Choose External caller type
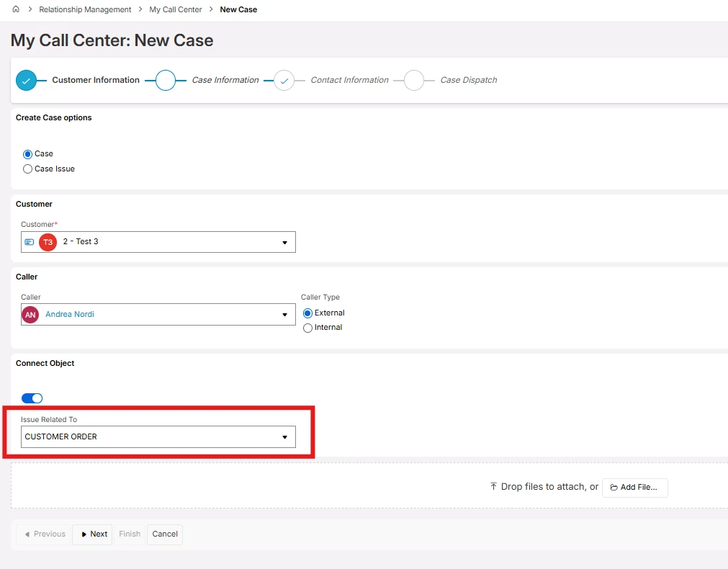728x569 pixels. (x=307, y=313)
